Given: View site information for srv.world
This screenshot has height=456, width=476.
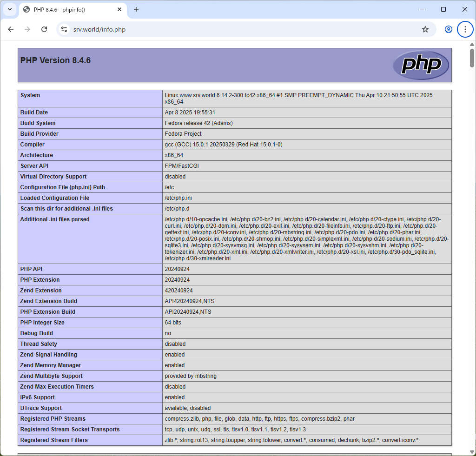Looking at the screenshot, I should click(64, 29).
